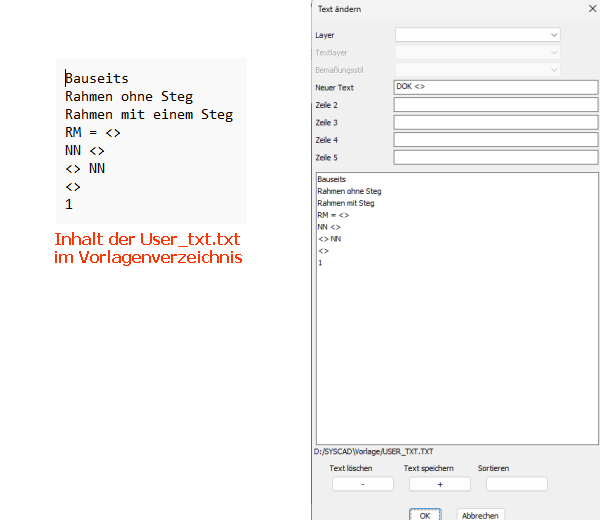Viewport: 600px width, 520px height.
Task: Expand the Textlayer combo box
Action: [477, 52]
